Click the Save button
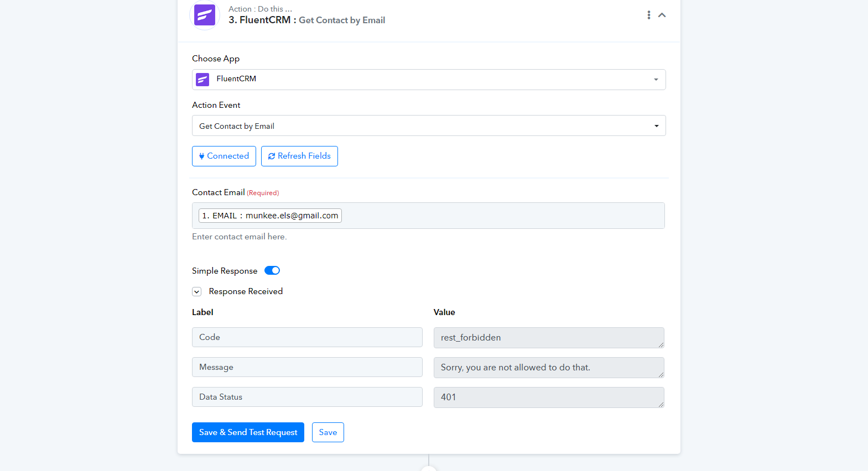The width and height of the screenshot is (868, 471). [328, 432]
